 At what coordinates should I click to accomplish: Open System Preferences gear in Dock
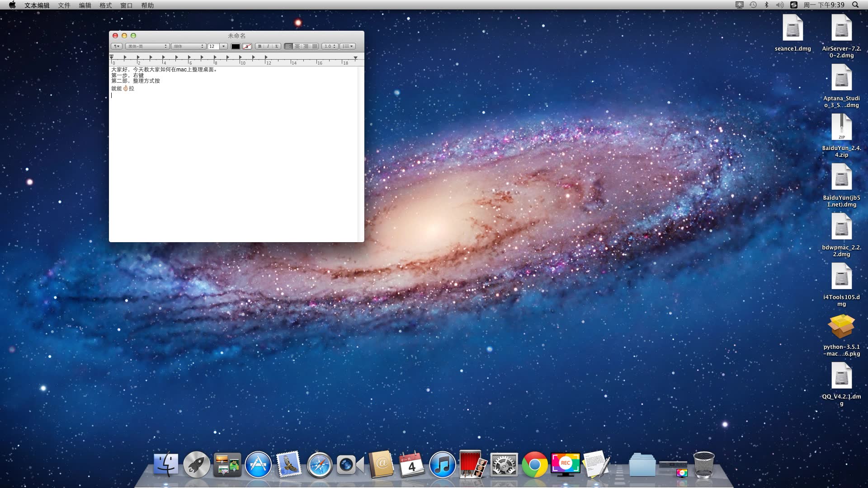coord(504,465)
